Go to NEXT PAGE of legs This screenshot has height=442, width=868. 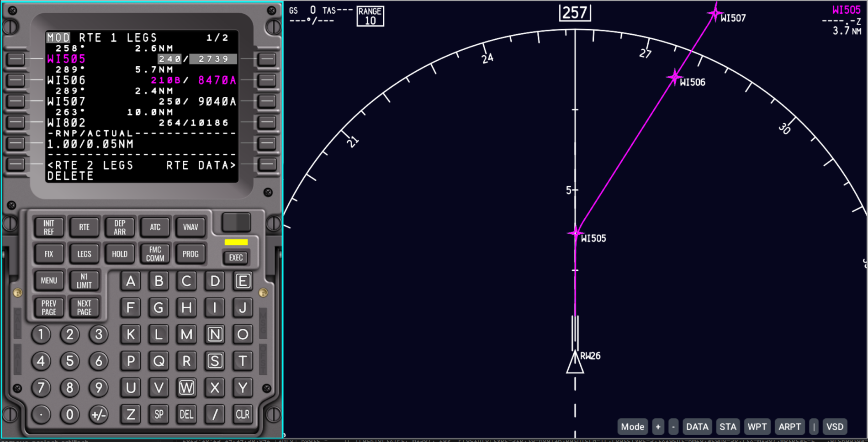click(84, 307)
